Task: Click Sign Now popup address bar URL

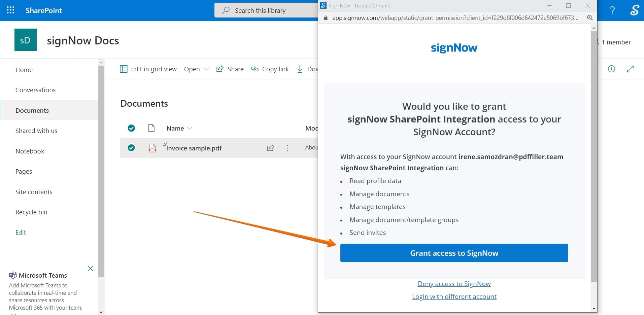Action: point(455,18)
